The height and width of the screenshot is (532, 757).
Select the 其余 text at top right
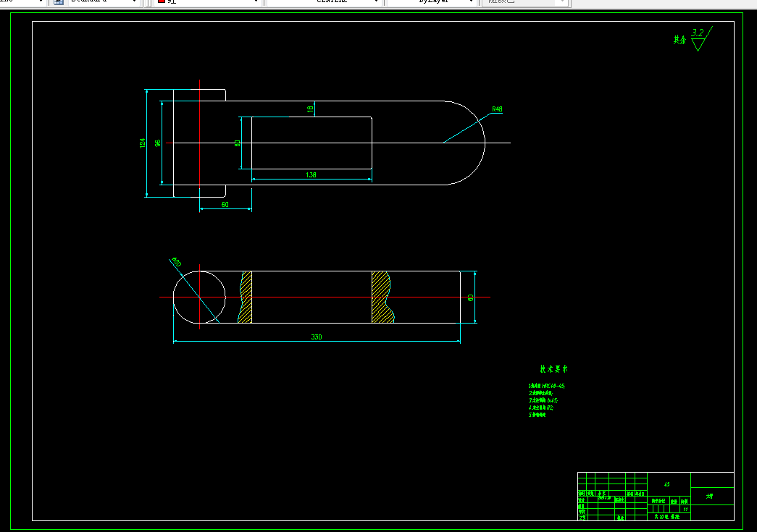679,40
